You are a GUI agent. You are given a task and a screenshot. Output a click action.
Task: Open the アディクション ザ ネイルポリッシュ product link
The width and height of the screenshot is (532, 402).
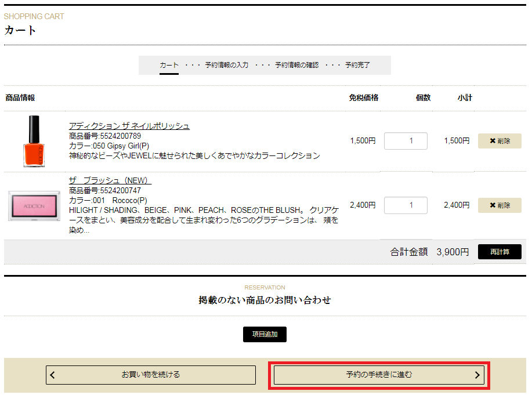pos(129,126)
